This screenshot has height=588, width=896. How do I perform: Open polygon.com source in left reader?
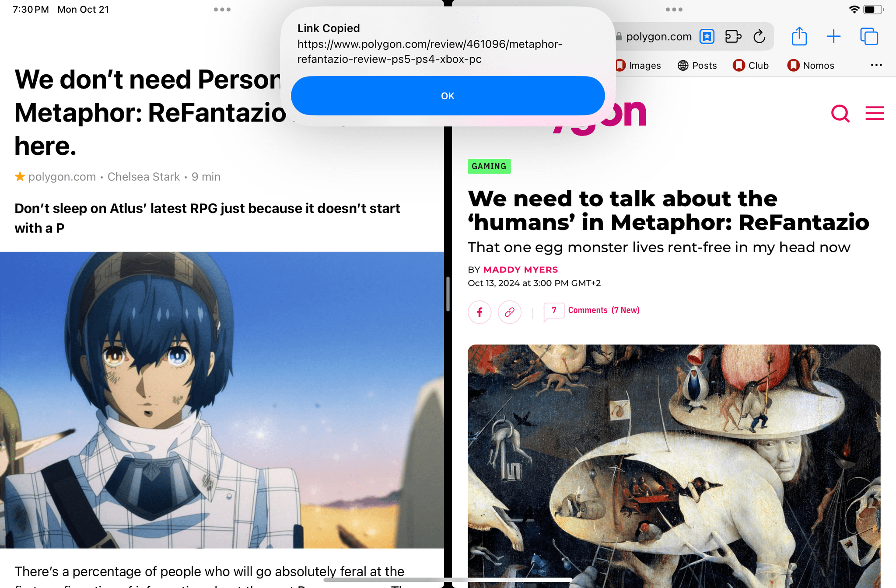point(62,177)
